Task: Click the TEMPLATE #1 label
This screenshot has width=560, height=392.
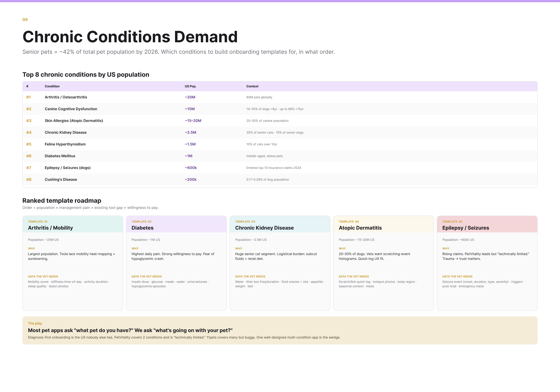Action: tap(38, 221)
